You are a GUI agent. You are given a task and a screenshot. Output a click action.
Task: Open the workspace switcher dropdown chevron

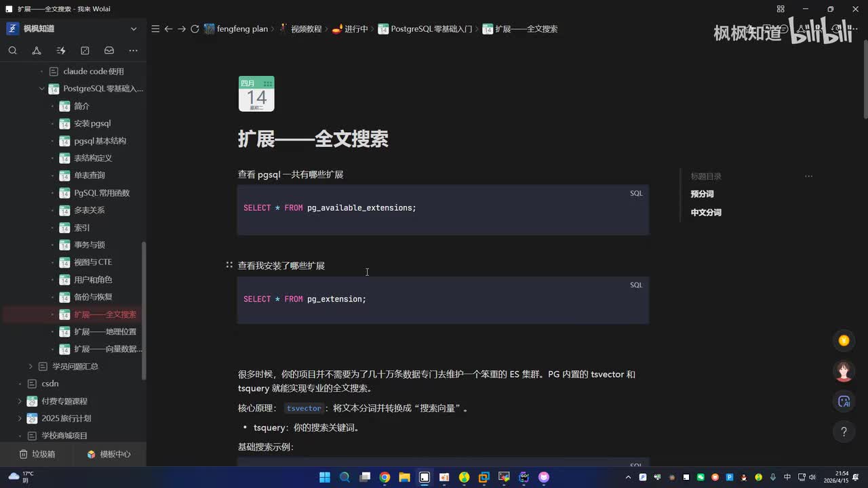click(134, 28)
